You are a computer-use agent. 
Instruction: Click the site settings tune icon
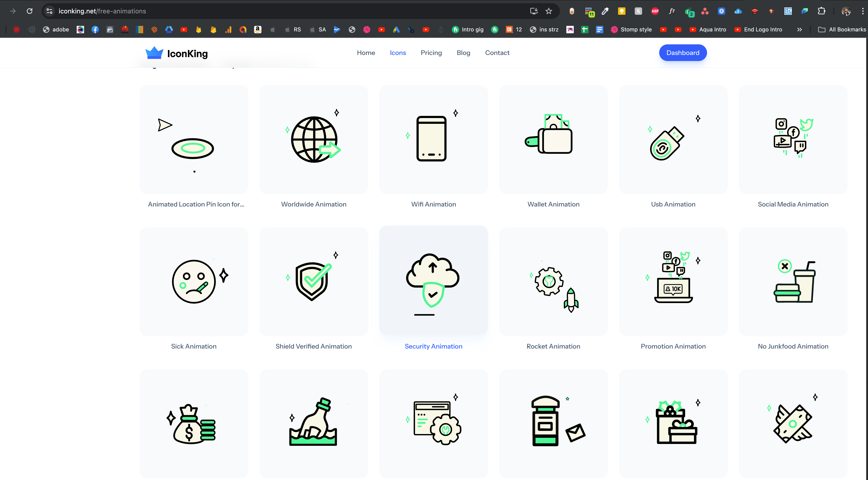point(49,11)
